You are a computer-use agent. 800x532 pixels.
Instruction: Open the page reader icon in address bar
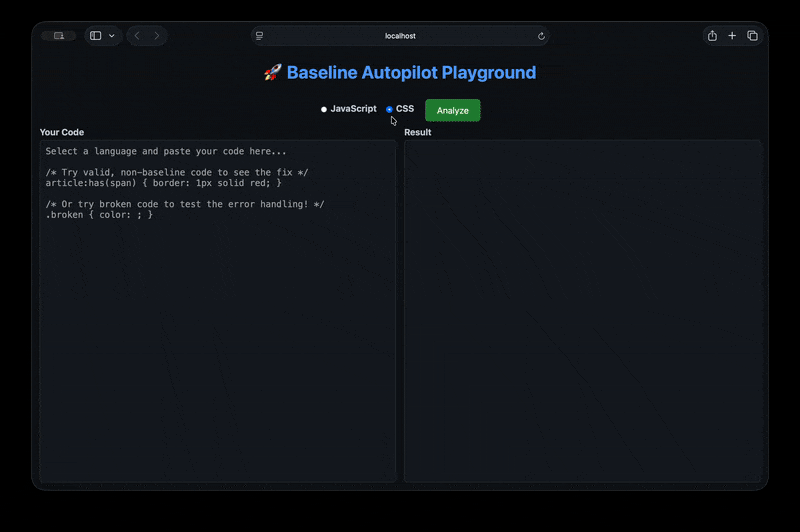pos(259,36)
